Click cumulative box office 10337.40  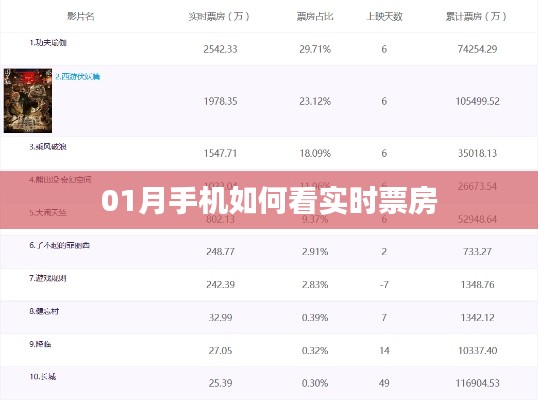coord(477,350)
